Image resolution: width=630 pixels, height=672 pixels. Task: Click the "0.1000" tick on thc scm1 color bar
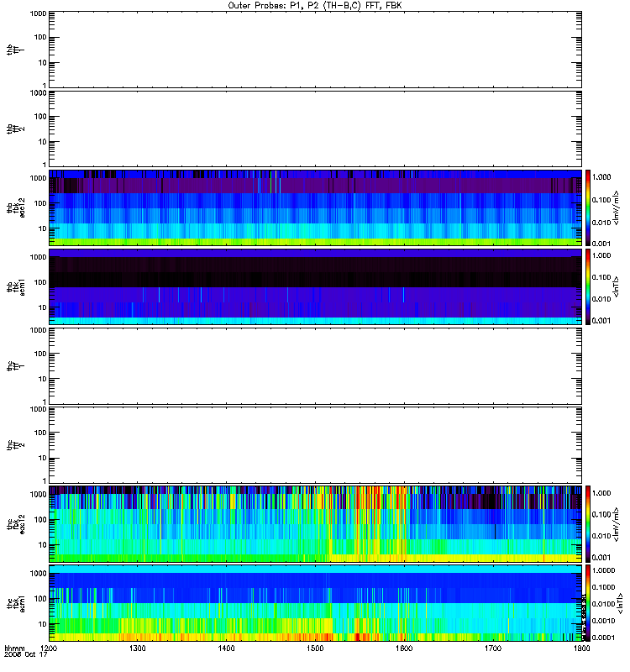point(603,587)
